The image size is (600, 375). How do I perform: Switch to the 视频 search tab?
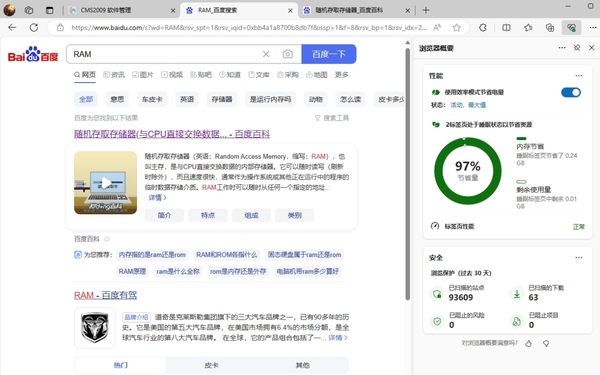[x=172, y=75]
